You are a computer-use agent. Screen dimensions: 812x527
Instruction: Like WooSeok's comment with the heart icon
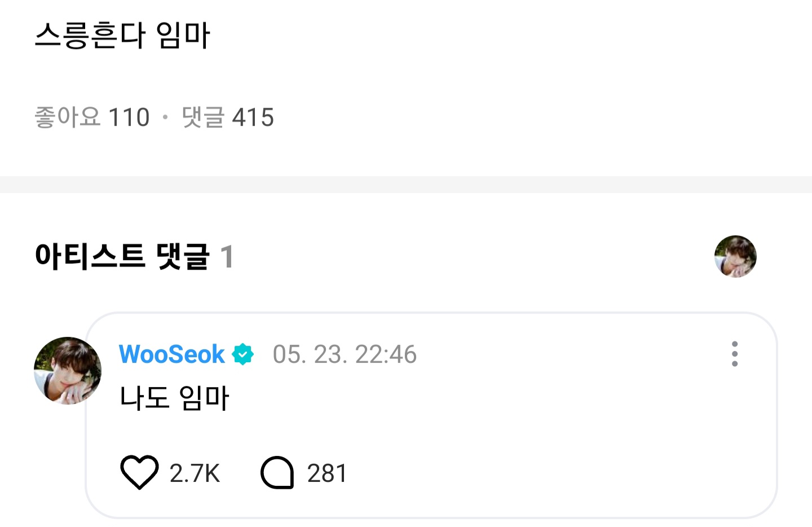[139, 472]
